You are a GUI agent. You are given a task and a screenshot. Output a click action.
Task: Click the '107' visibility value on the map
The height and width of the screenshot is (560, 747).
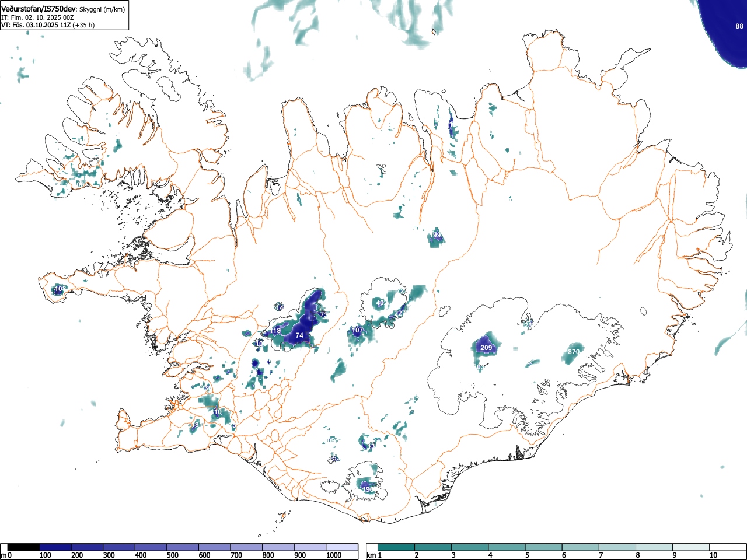(x=357, y=330)
